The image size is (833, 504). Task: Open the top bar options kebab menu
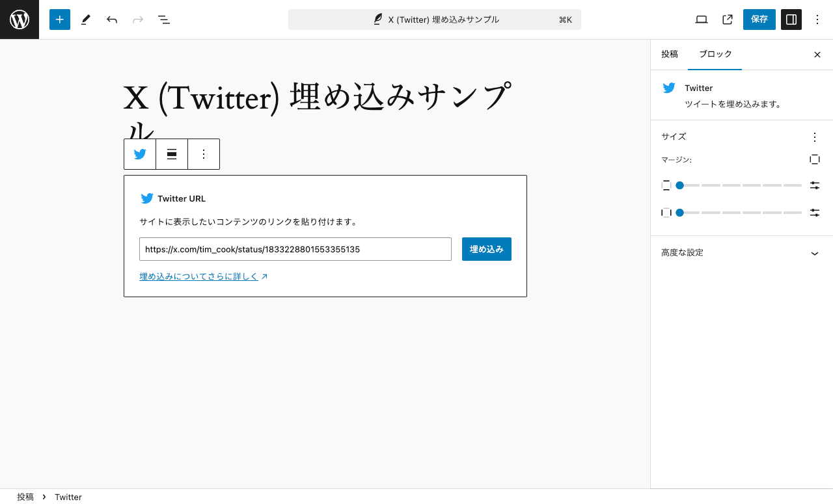pos(817,20)
